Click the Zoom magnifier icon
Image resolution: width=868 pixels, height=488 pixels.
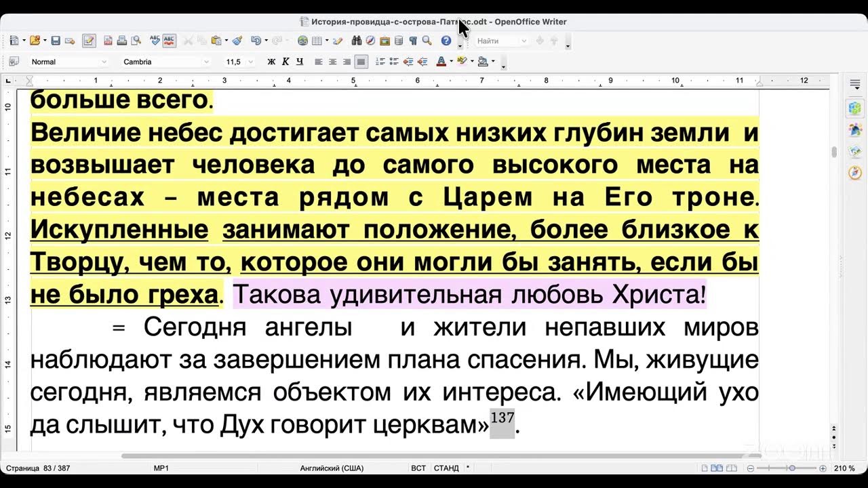click(427, 41)
